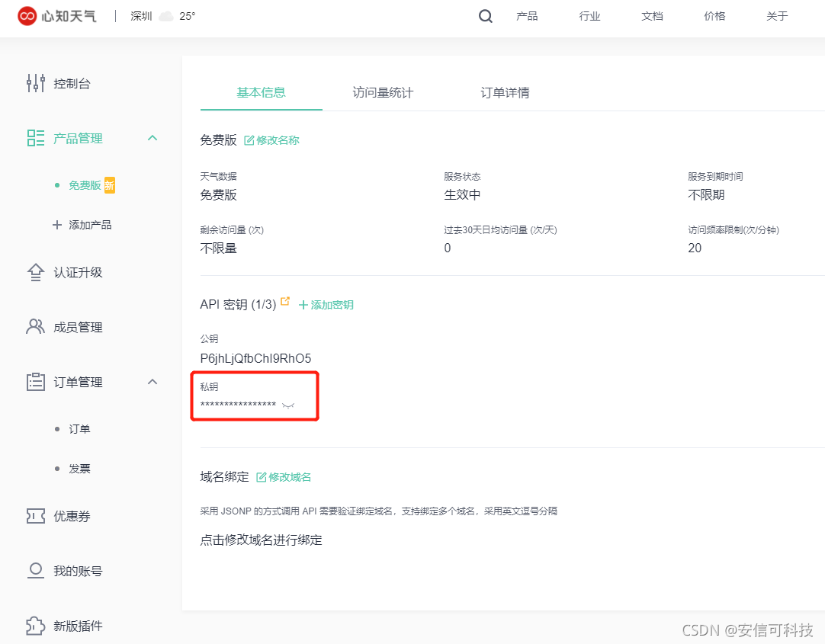Click the 修改域名 link
The image size is (825, 644).
click(x=284, y=477)
